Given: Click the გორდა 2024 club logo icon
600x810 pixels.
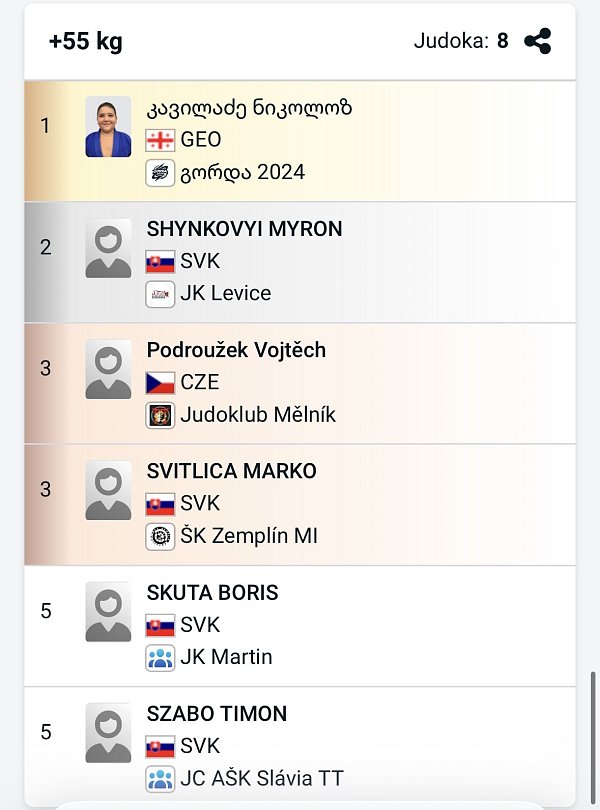Looking at the screenshot, I should pos(160,173).
